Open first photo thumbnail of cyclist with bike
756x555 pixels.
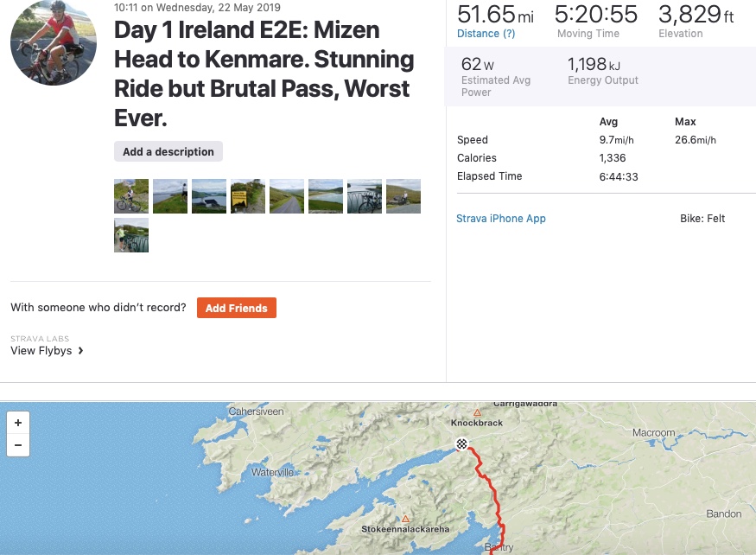pyautogui.click(x=131, y=196)
